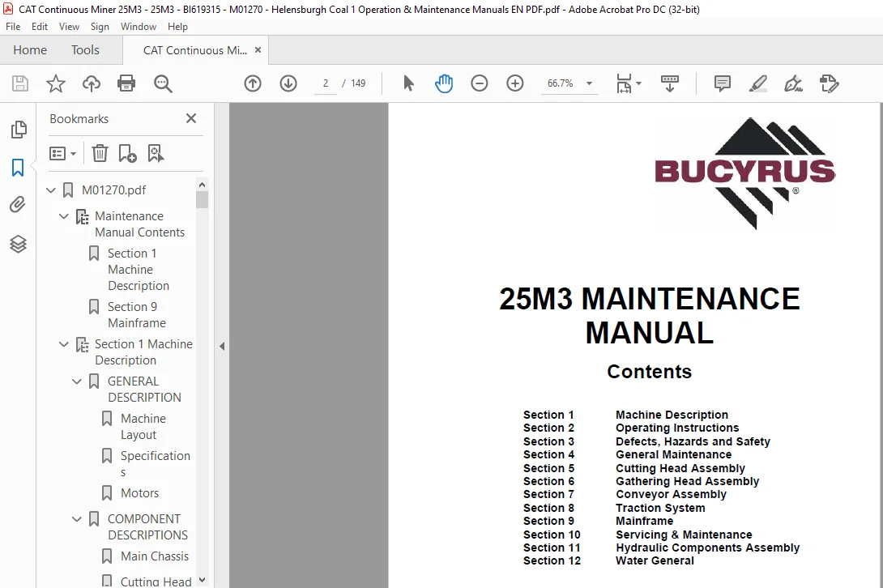The image size is (883, 588).
Task: Open the File menu
Action: pos(13,27)
